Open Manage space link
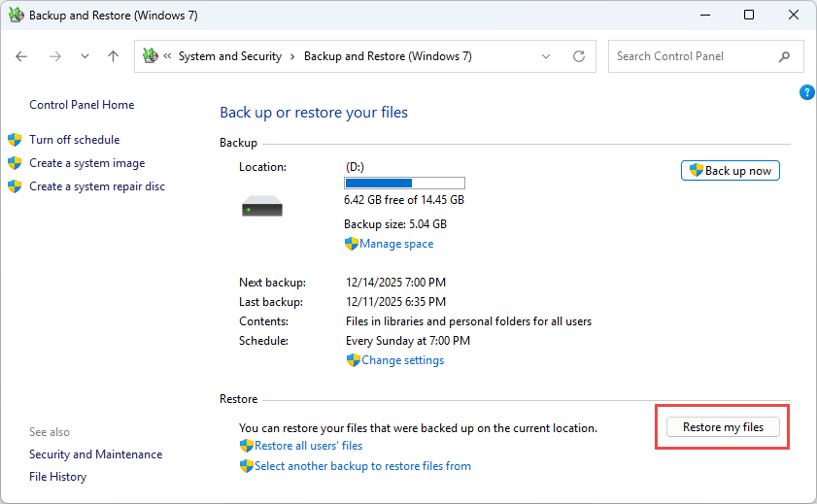The width and height of the screenshot is (817, 504). click(x=396, y=244)
